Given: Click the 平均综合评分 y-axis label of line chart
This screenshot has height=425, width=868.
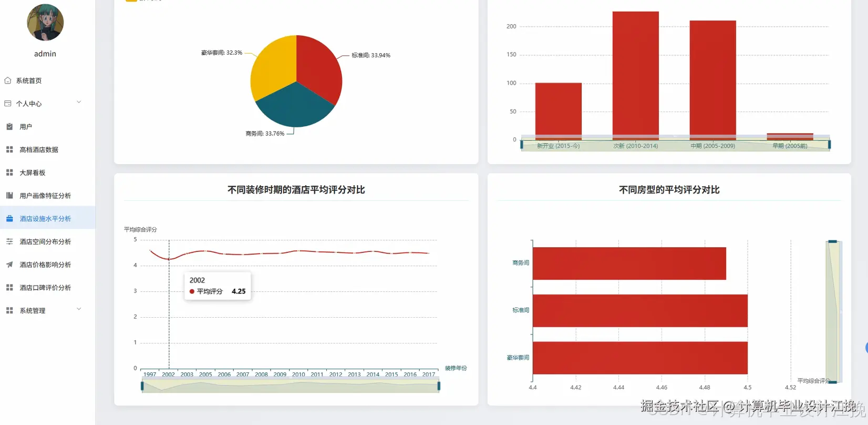Looking at the screenshot, I should point(140,229).
